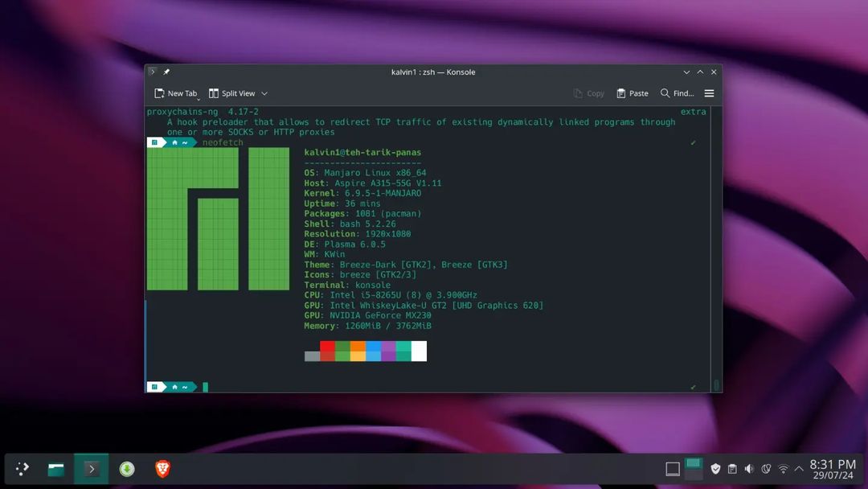868x489 pixels.
Task: Launch Brave browser from the taskbar
Action: point(162,469)
